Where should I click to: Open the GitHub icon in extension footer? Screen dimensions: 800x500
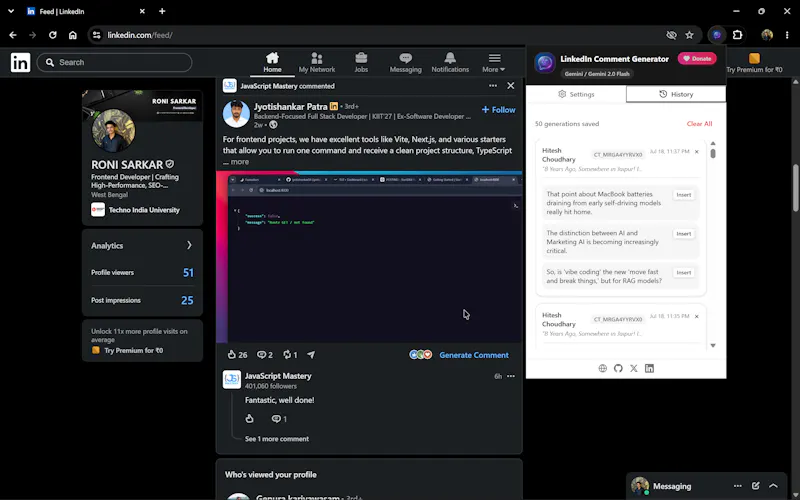(618, 368)
